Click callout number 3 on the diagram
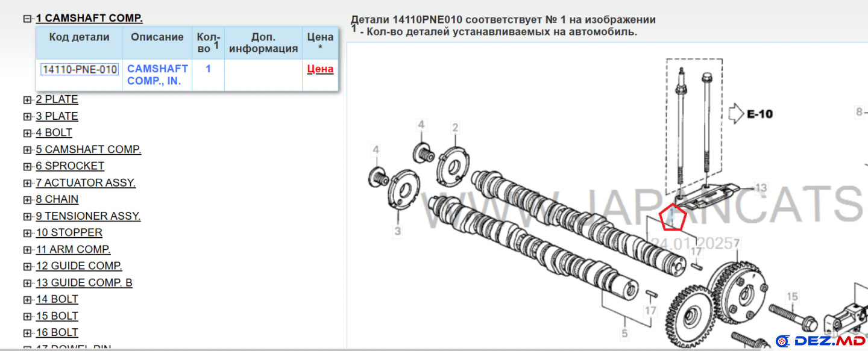This screenshot has width=868, height=351. click(398, 231)
